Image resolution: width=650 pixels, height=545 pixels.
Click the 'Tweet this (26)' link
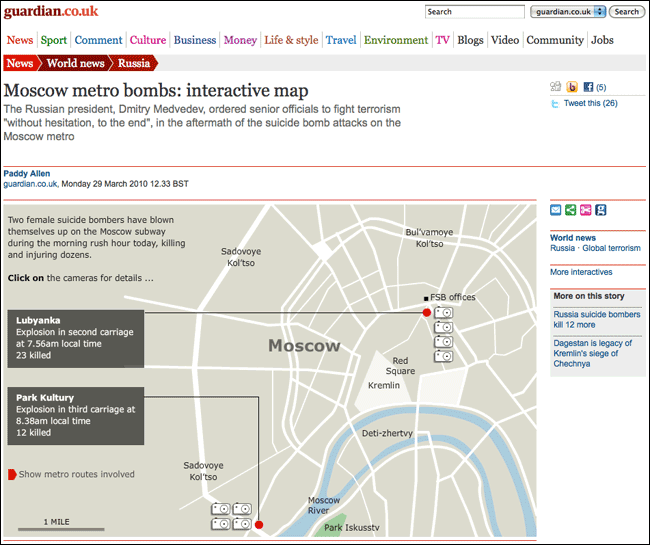point(590,103)
